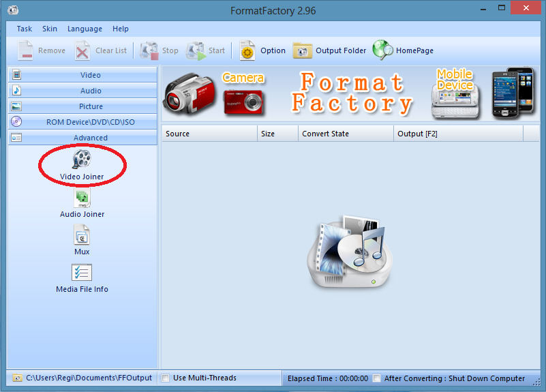Click the red digital camera image
The image size is (546, 392).
tap(243, 102)
